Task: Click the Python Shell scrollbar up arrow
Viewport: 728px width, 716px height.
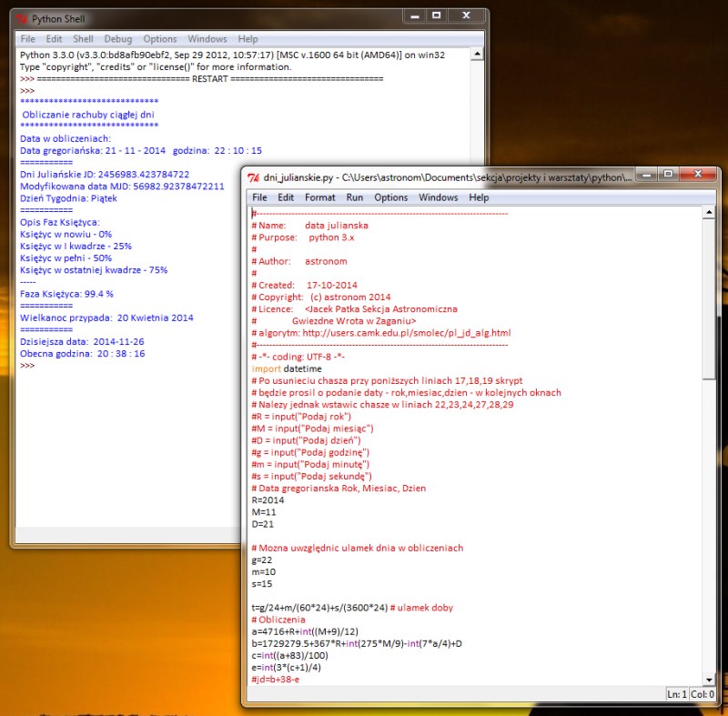Action: pyautogui.click(x=477, y=55)
